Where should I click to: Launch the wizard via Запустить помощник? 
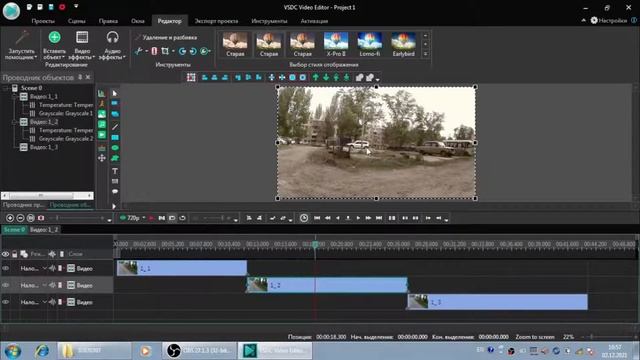20,45
